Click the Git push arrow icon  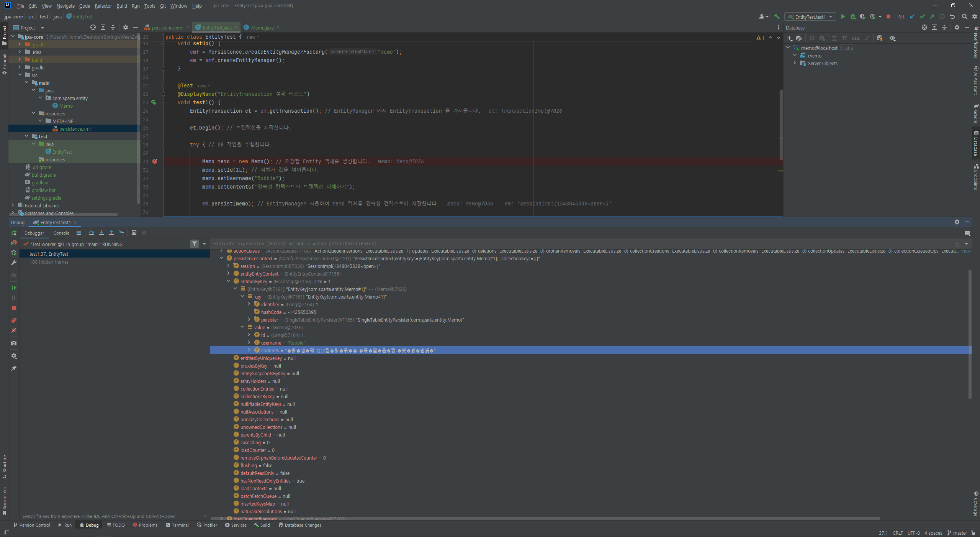point(932,16)
